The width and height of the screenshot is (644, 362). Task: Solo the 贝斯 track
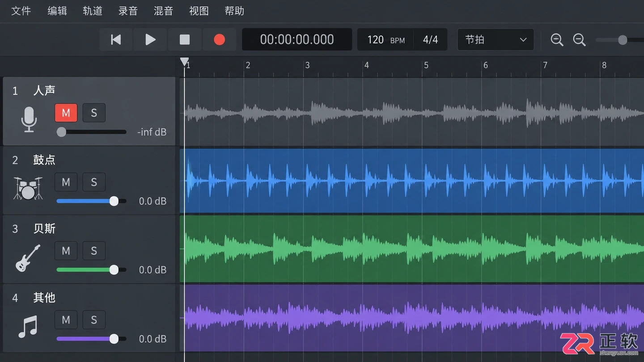pos(94,251)
